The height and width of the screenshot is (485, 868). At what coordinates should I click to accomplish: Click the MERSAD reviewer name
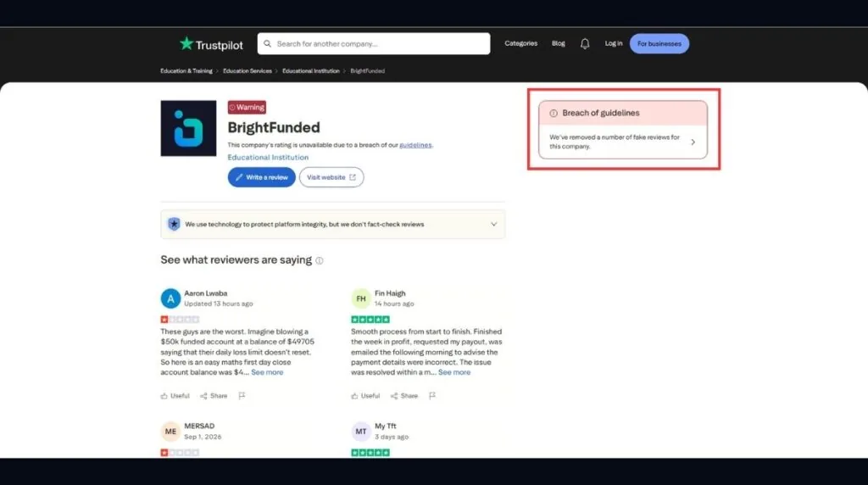[x=199, y=426]
